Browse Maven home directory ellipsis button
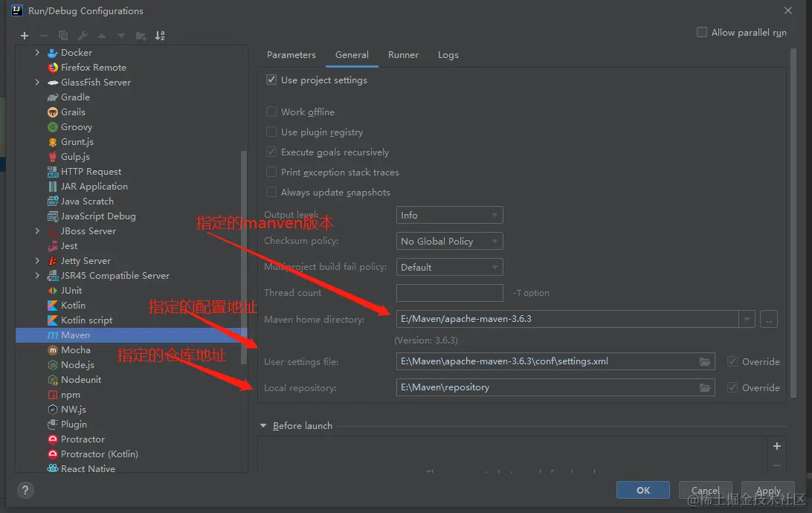Viewport: 812px width, 513px height. pos(769,319)
